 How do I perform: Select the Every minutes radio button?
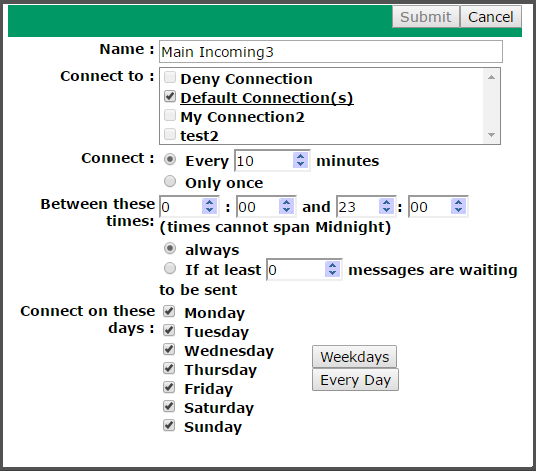pyautogui.click(x=170, y=159)
